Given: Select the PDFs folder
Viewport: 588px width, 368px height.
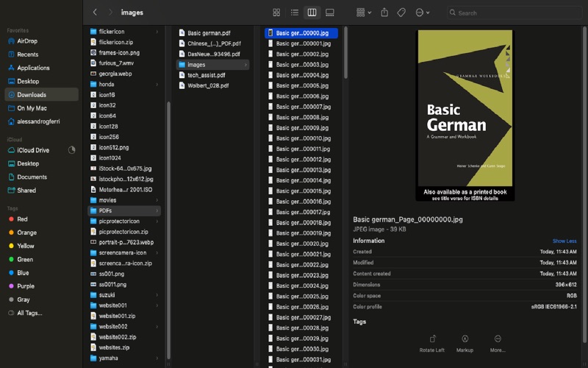Looking at the screenshot, I should 124,210.
